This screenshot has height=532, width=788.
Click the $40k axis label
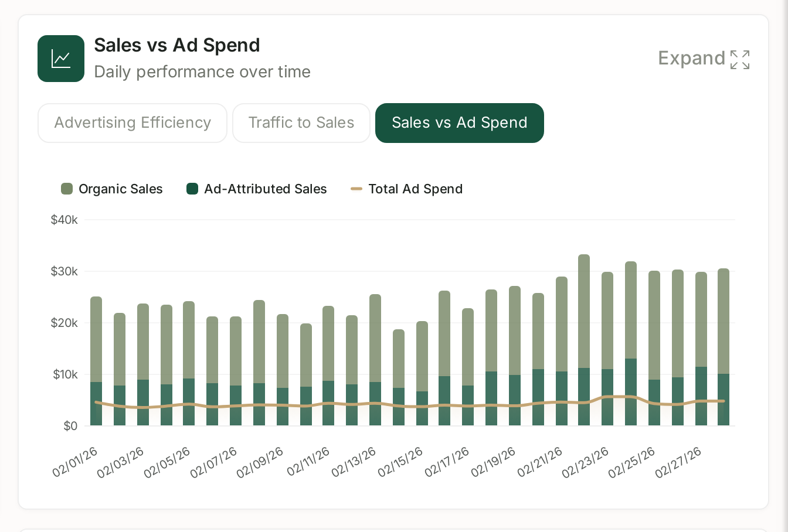click(x=64, y=220)
